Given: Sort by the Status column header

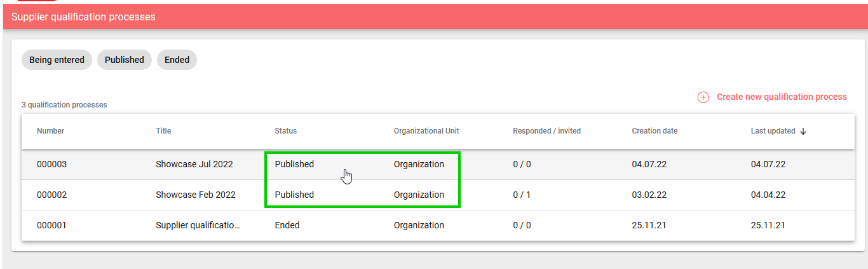Looking at the screenshot, I should pyautogui.click(x=285, y=131).
